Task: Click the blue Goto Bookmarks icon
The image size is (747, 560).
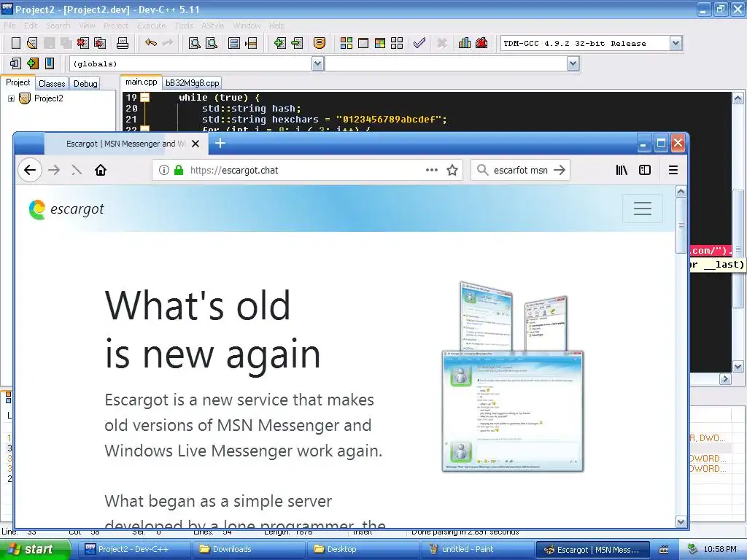Action: click(x=50, y=63)
